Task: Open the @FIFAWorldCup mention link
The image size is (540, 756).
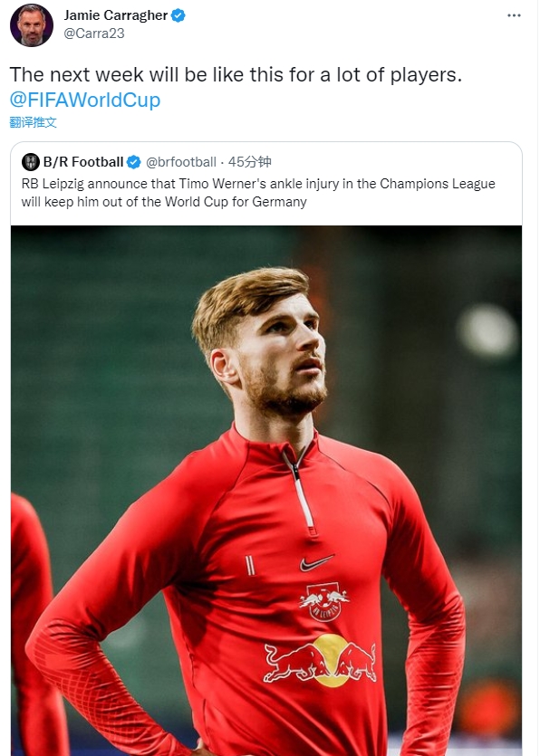Action: coord(85,100)
